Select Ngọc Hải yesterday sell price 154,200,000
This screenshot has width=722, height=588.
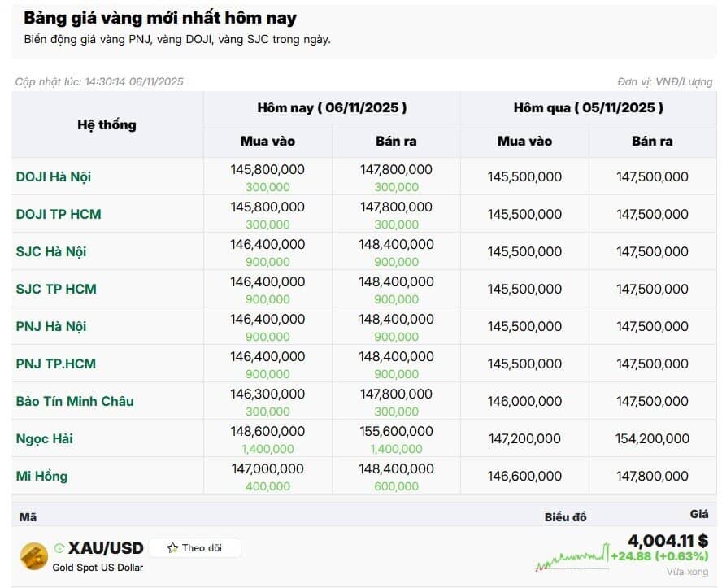tap(652, 438)
